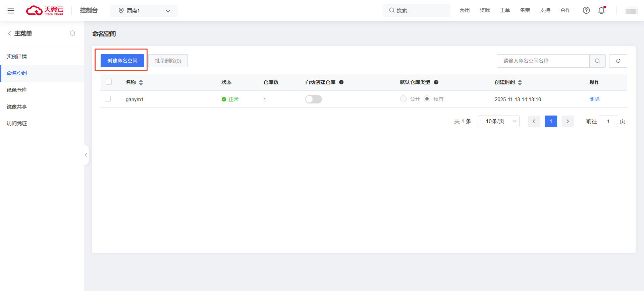Go to 访问凭证 menu item
Screen dimensions: 644x291
17,123
